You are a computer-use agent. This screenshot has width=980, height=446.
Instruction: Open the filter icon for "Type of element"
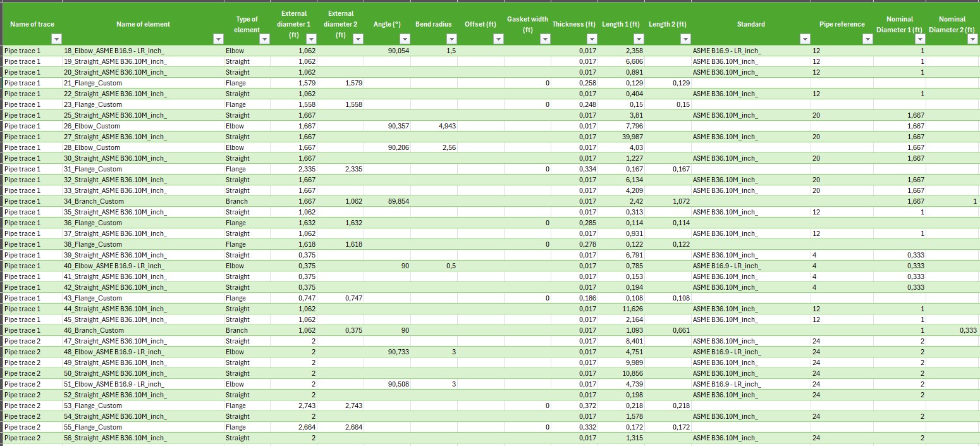(264, 38)
